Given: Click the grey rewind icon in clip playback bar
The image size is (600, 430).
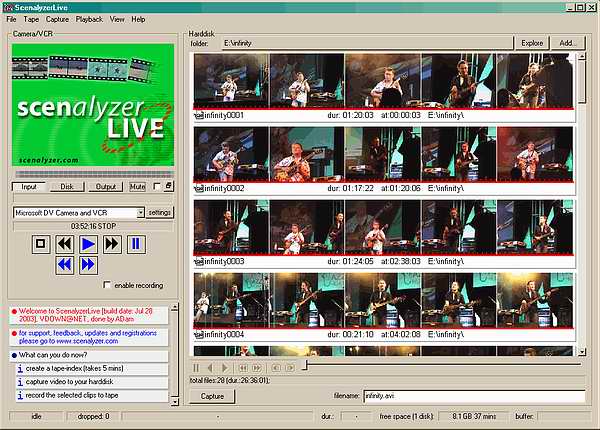Looking at the screenshot, I should tap(243, 368).
